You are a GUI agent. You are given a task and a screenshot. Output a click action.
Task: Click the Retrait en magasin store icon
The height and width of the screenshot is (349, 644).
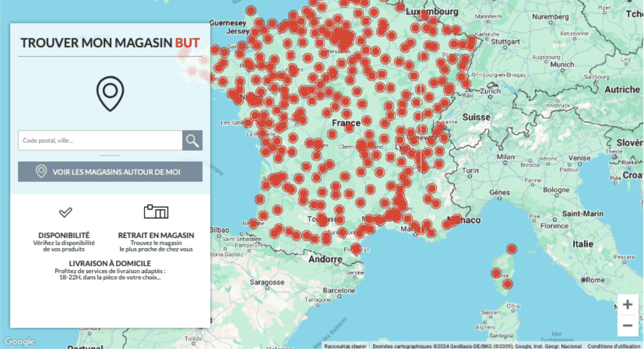[156, 211]
